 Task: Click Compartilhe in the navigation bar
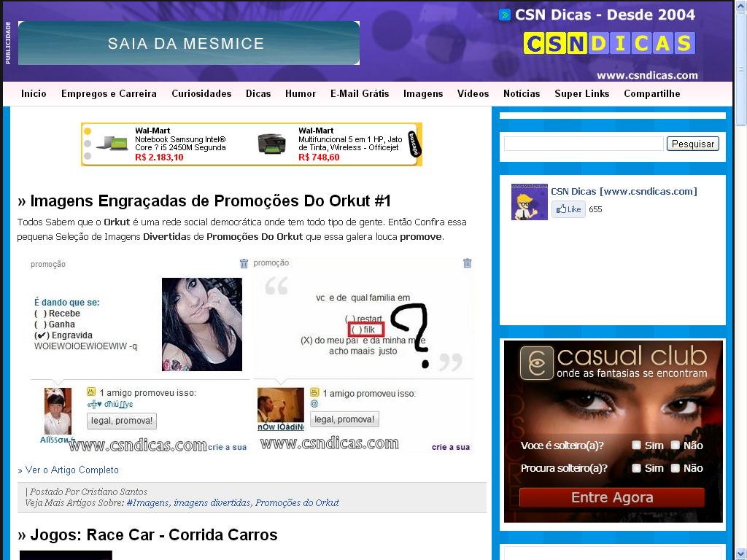pos(651,94)
